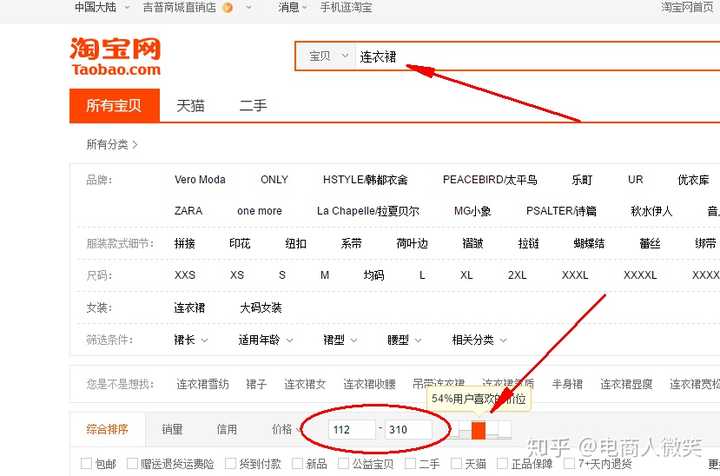
Task: Choose size XXS
Action: [x=185, y=275]
